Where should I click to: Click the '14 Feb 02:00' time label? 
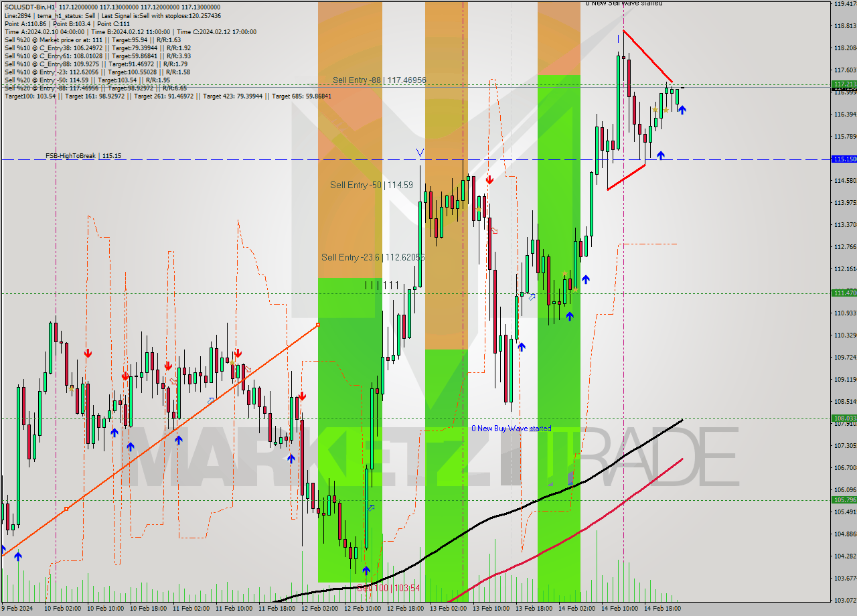576,609
